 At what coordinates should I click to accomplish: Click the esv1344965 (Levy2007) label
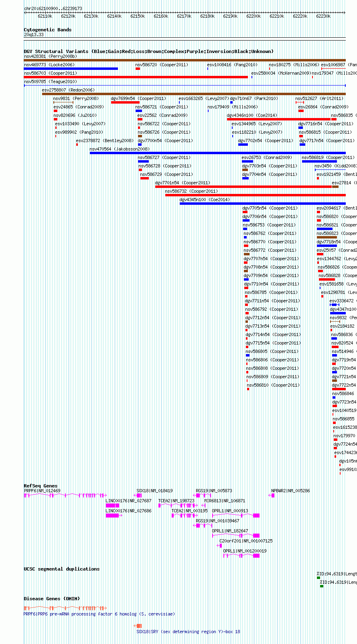257,124
